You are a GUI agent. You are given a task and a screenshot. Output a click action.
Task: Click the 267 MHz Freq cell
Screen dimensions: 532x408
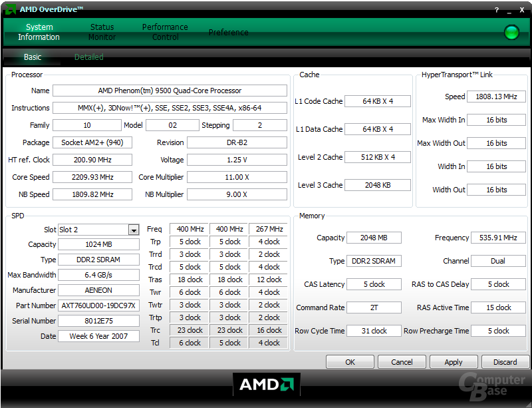point(269,230)
